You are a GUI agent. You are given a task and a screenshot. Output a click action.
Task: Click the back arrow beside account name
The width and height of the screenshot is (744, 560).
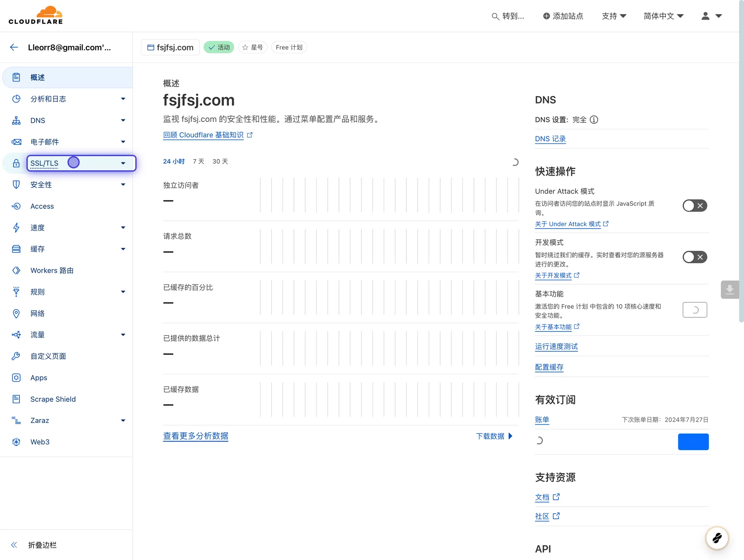point(14,47)
